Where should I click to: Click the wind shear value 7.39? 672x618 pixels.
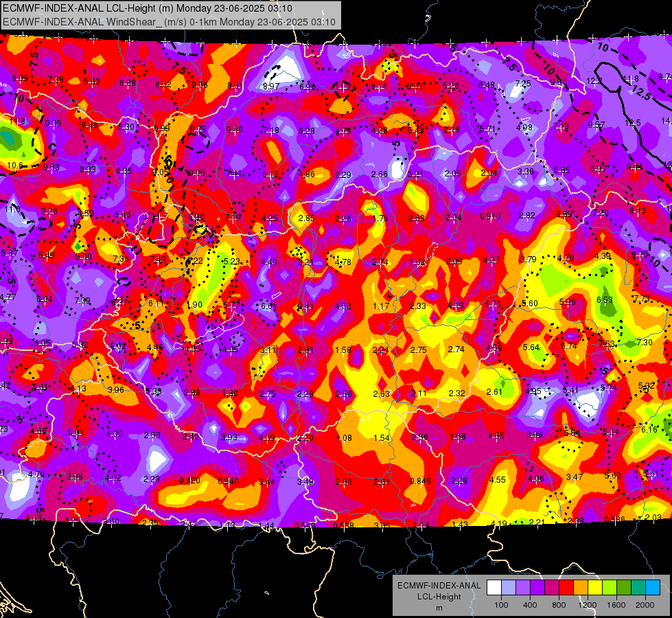point(82,300)
